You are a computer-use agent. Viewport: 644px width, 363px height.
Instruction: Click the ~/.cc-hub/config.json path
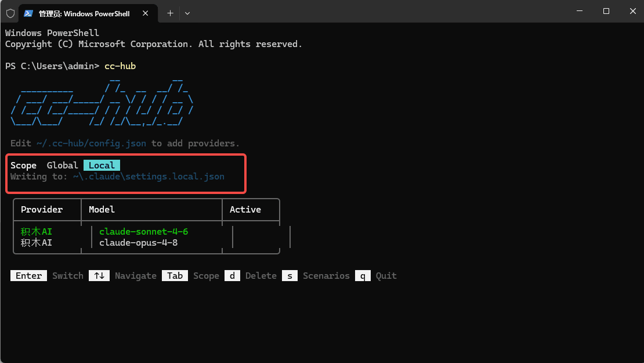pos(91,143)
